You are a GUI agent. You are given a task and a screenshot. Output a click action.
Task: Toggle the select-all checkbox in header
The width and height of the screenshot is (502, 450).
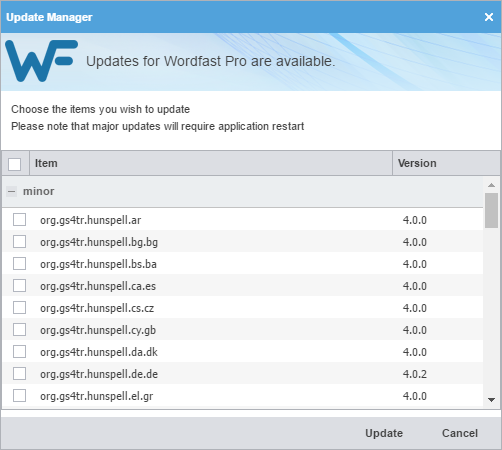pos(15,164)
